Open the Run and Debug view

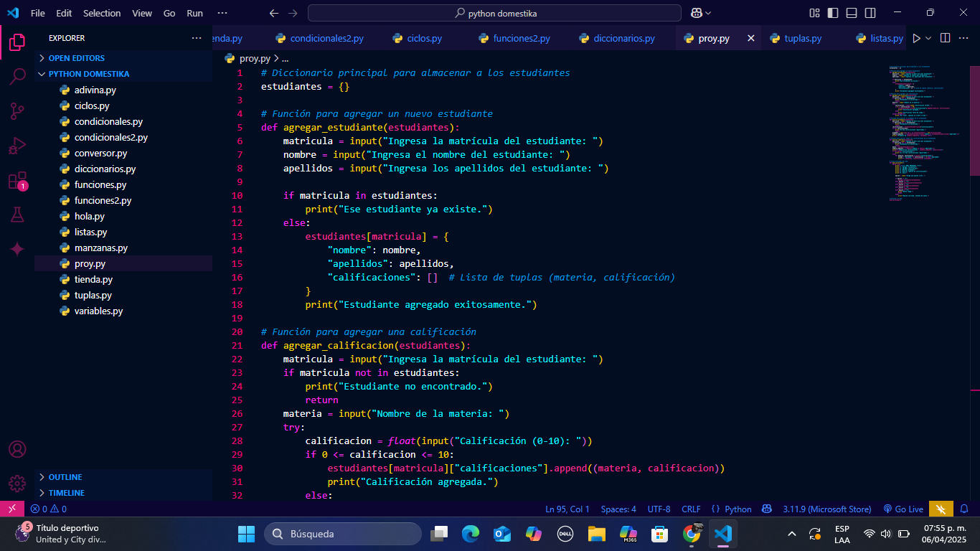click(x=17, y=146)
